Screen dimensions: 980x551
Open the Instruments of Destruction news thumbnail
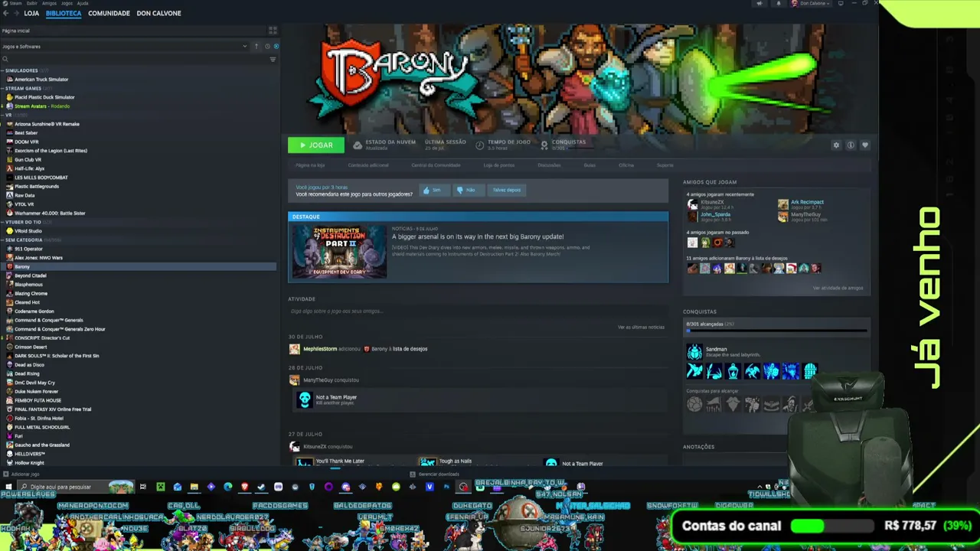338,251
